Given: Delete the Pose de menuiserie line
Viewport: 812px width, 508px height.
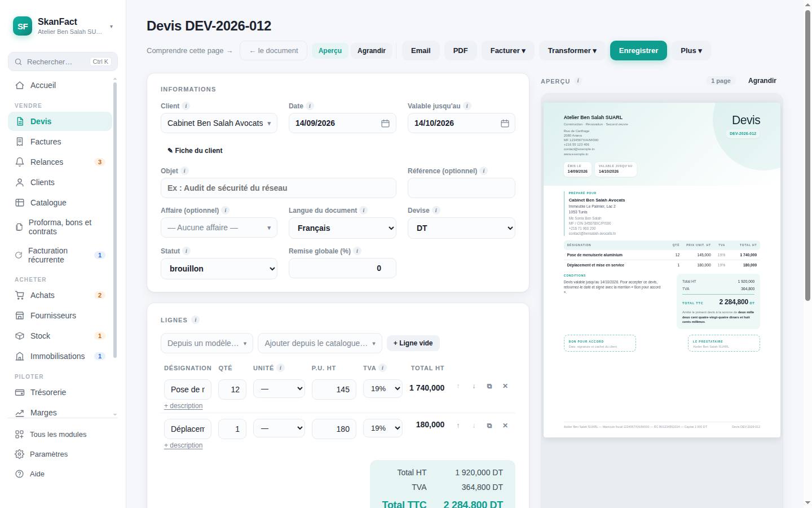Looking at the screenshot, I should coord(505,386).
